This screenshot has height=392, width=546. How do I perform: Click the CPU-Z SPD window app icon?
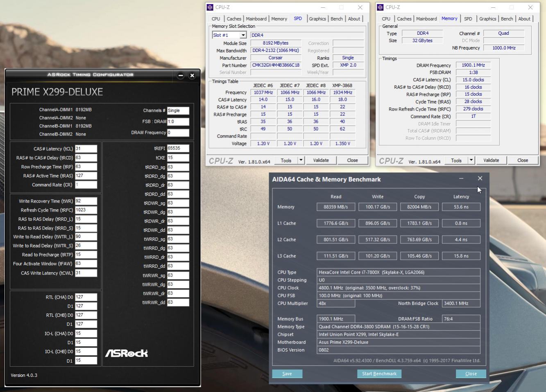tap(210, 7)
